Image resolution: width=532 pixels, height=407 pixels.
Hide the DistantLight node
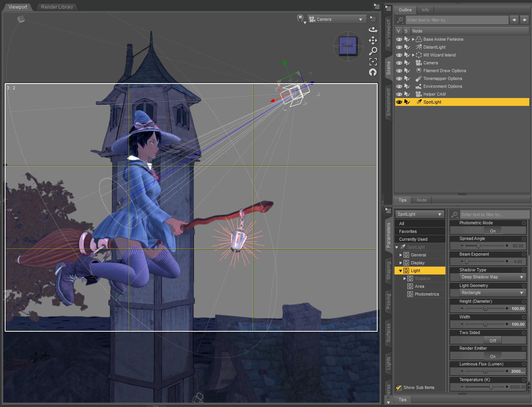(x=399, y=47)
